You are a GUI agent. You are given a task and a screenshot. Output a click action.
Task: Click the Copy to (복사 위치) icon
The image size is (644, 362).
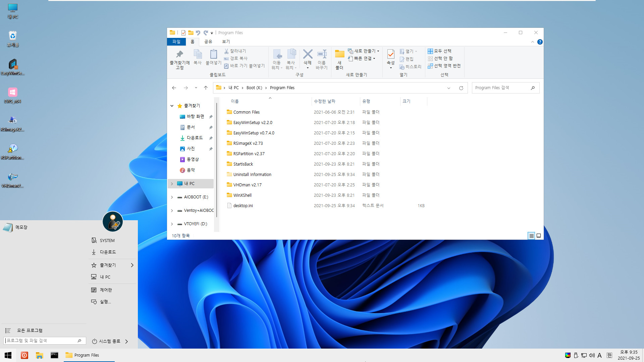(291, 54)
